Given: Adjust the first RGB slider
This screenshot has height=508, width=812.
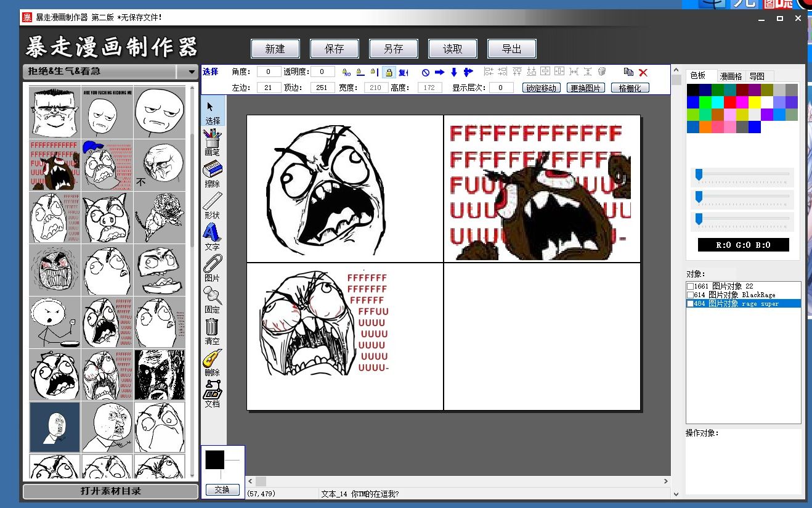Looking at the screenshot, I should click(742, 177).
